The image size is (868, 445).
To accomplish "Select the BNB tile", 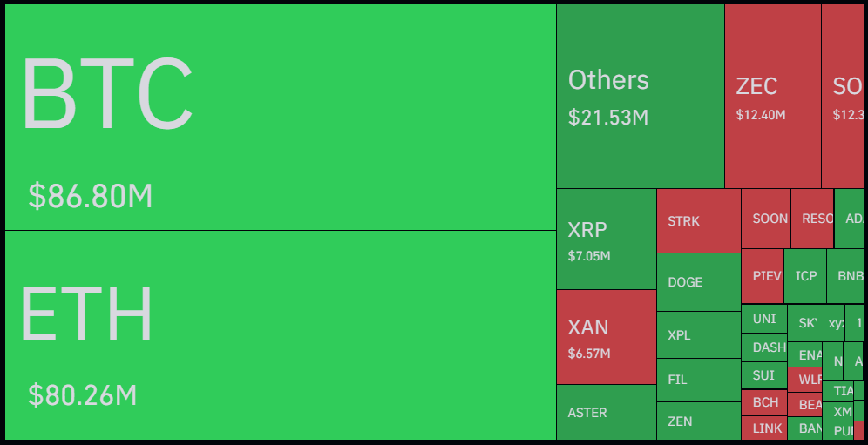I will pyautogui.click(x=845, y=276).
